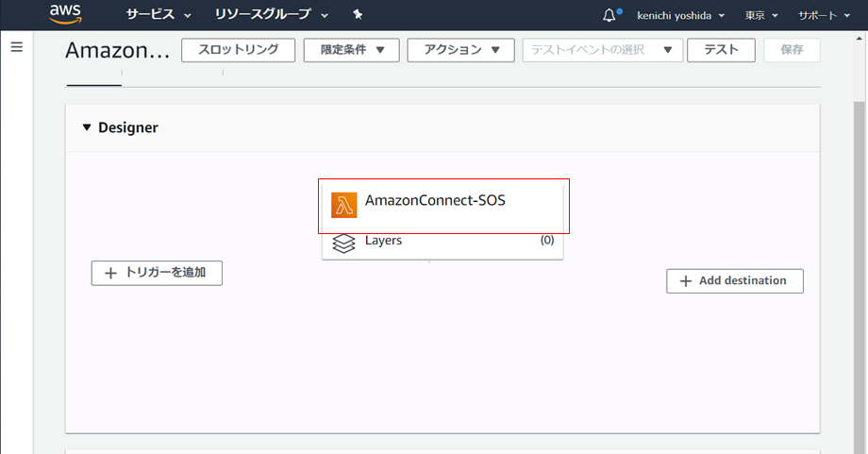868x454 pixels.
Task: Click the トリガーを追加 button
Action: (x=157, y=273)
